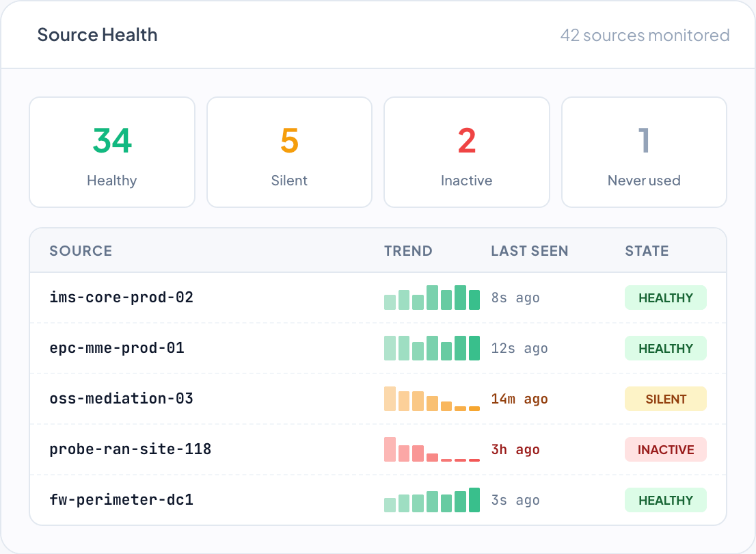View trend sparkline for ims-core-prod-02
The image size is (756, 554).
[432, 298]
